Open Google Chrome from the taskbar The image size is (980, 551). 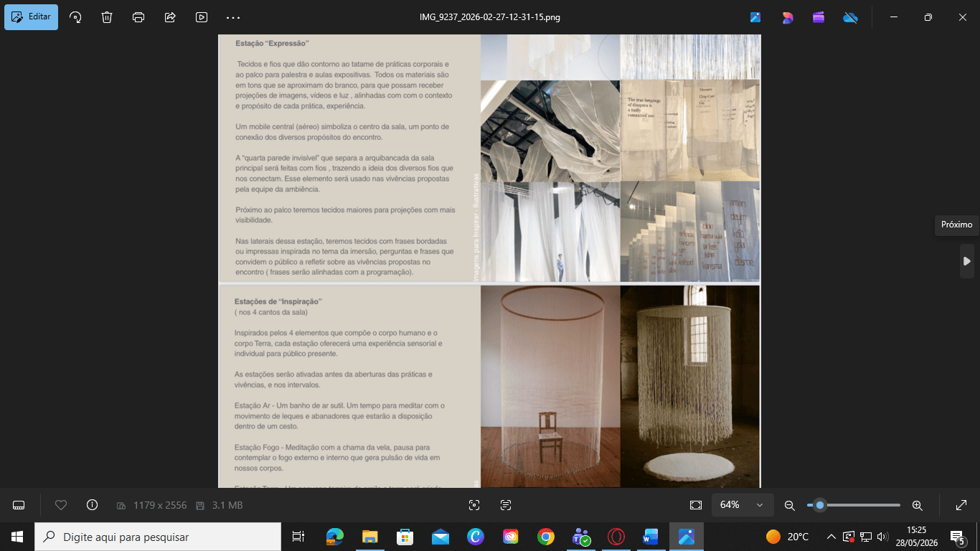pyautogui.click(x=546, y=537)
